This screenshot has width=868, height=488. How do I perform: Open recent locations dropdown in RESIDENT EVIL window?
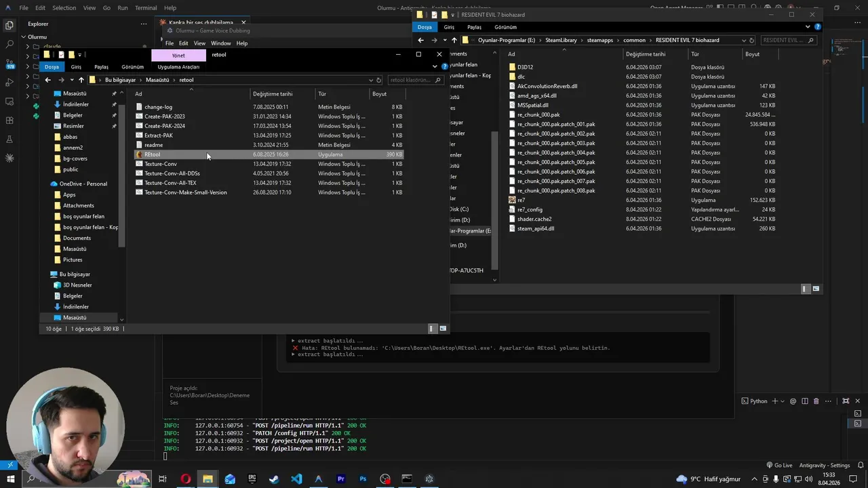[x=445, y=40]
